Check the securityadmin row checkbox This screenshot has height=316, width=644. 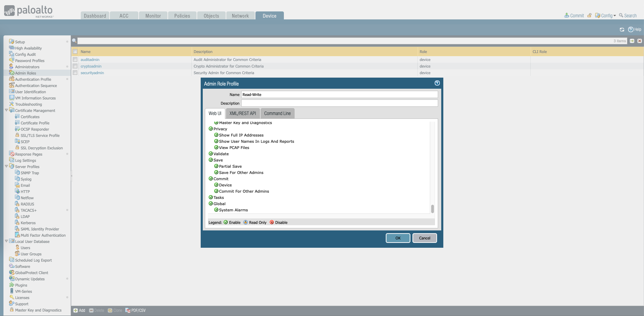[75, 73]
